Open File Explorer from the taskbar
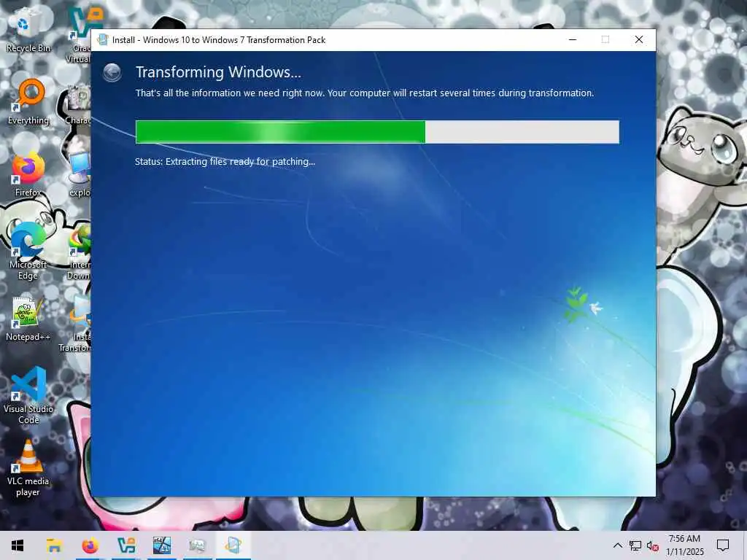 [54, 545]
